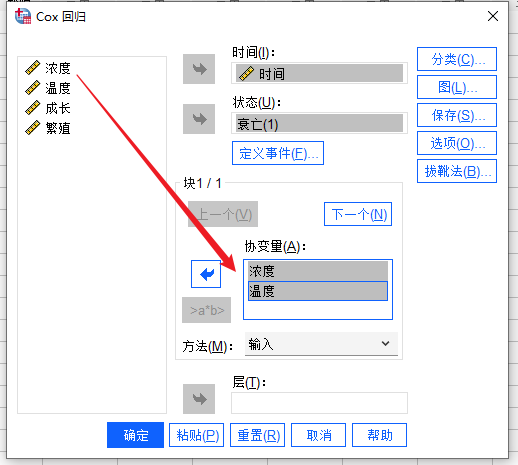Open 定义事件(F) dialog

click(278, 153)
